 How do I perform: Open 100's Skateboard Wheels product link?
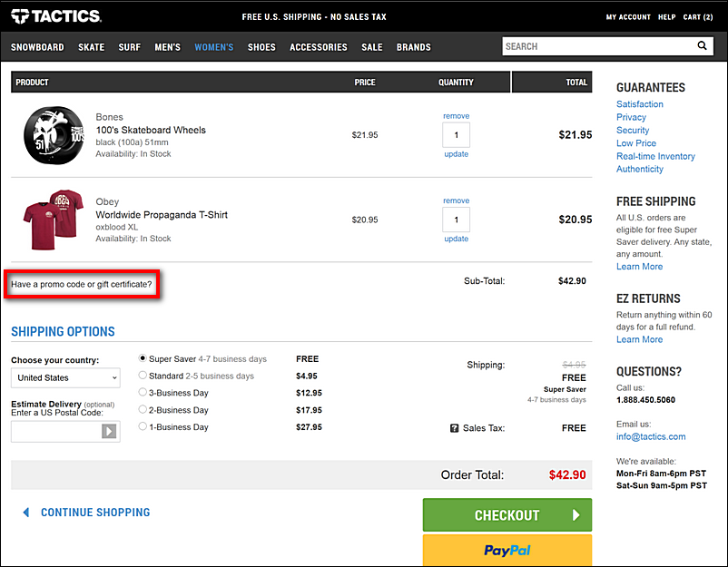[x=151, y=130]
